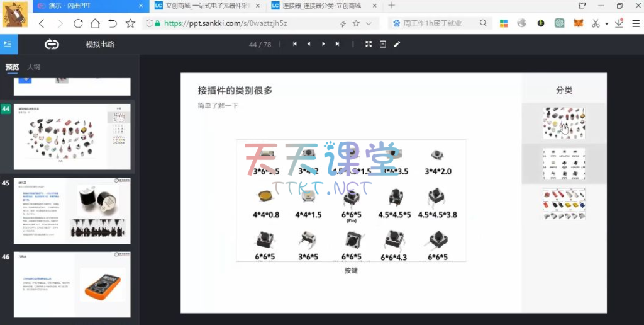
Task: Advance to the next slide
Action: 323,44
